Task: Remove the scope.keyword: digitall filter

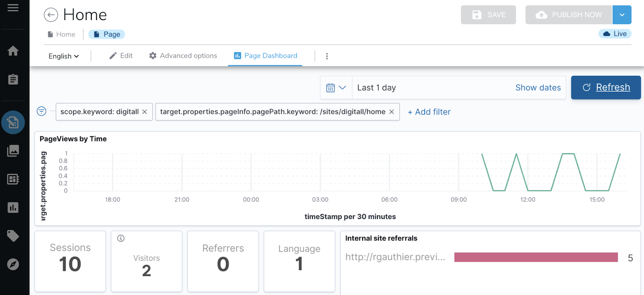Action: (x=144, y=112)
